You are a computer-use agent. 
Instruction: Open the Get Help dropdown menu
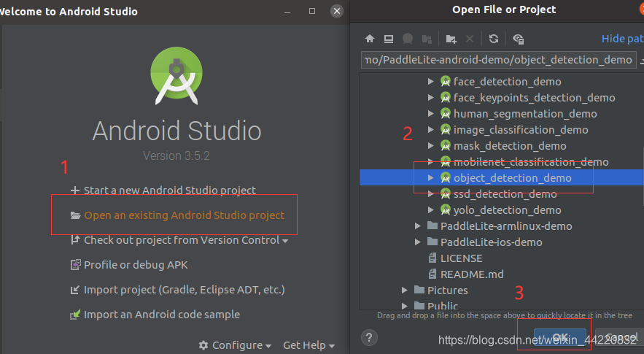pos(309,345)
